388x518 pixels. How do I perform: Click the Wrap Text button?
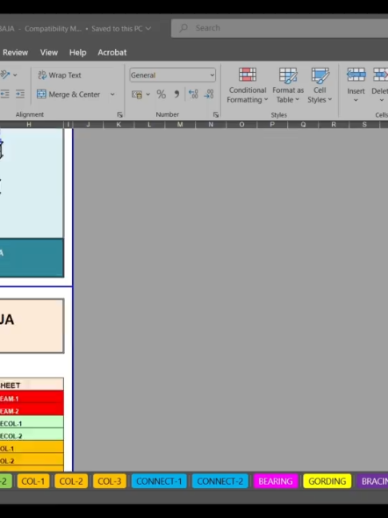[60, 75]
